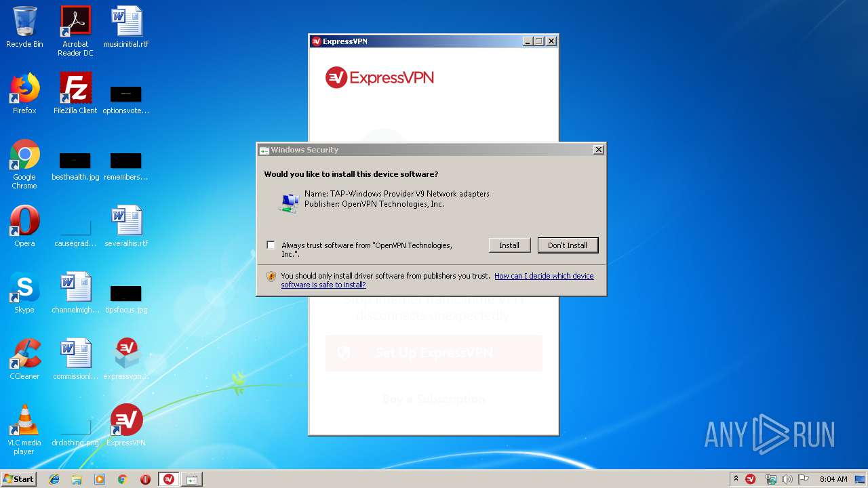Select the commissionl document icon
This screenshot has width=868, height=488.
tap(75, 359)
